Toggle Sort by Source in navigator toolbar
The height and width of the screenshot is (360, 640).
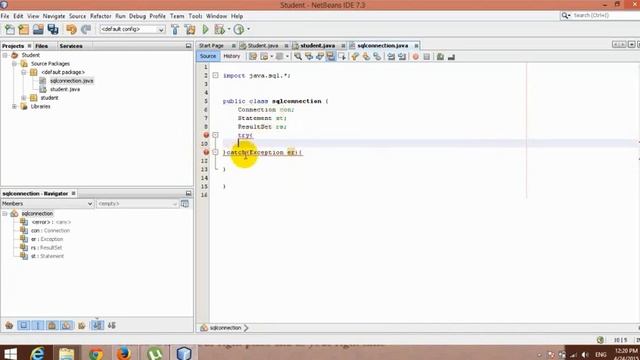[x=111, y=325]
